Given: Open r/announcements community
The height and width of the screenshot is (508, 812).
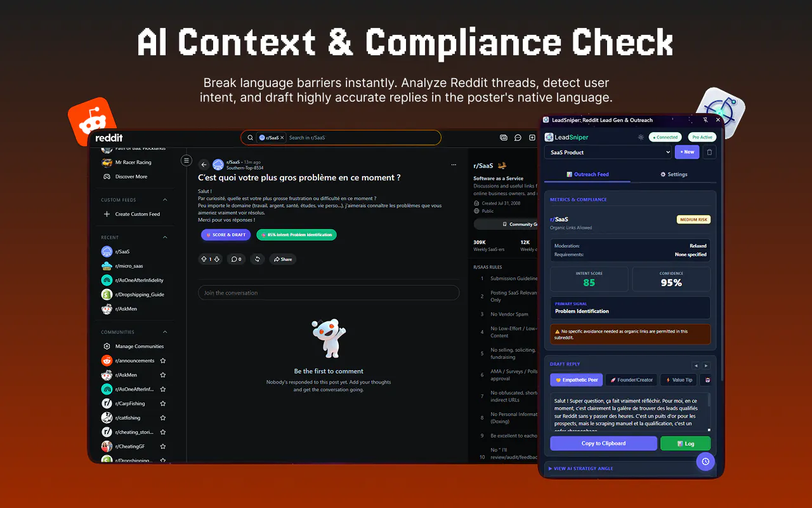Looking at the screenshot, I should click(x=129, y=361).
